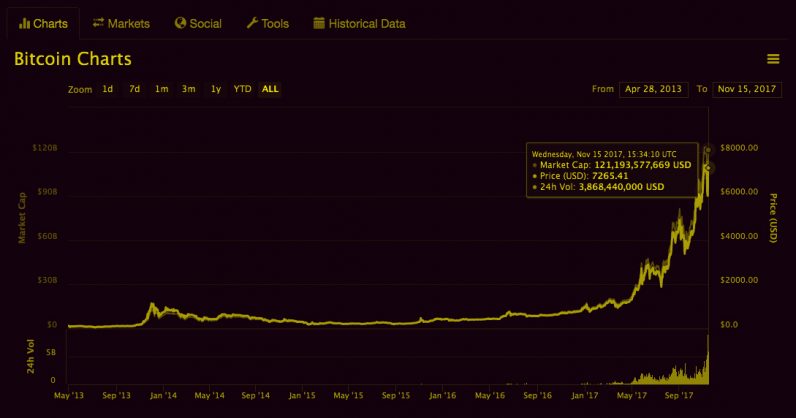Click the From date field Apr 28, 2013
This screenshot has height=418, width=796.
[654, 89]
